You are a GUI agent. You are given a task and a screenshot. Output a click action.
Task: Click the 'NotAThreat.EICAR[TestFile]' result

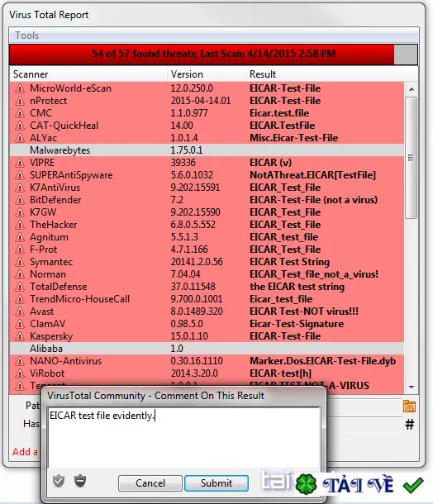[313, 175]
